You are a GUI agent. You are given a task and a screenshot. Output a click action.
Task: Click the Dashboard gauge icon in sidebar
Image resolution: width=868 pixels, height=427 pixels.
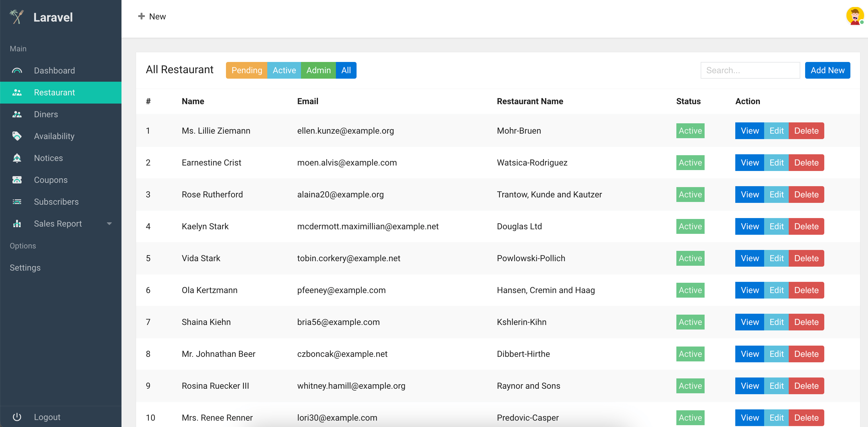17,70
